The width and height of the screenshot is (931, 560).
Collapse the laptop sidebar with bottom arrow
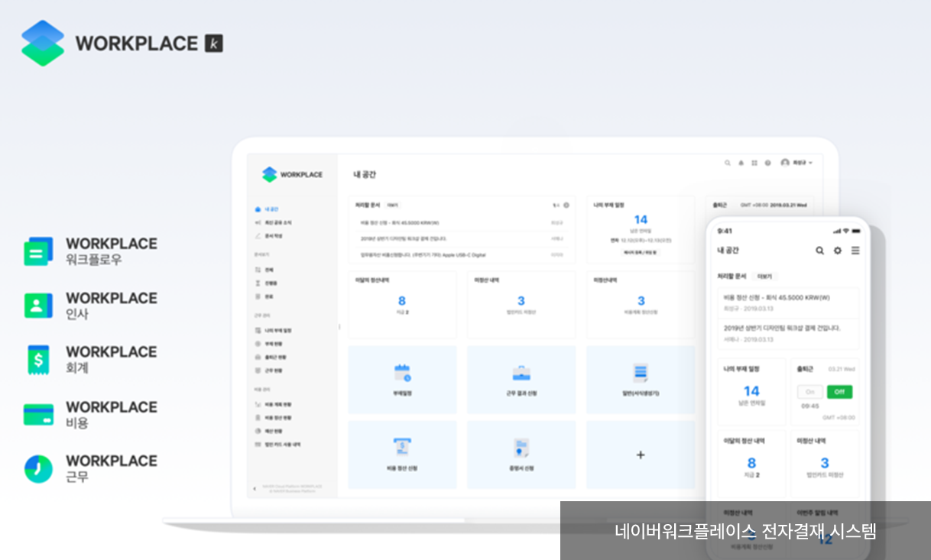point(255,488)
